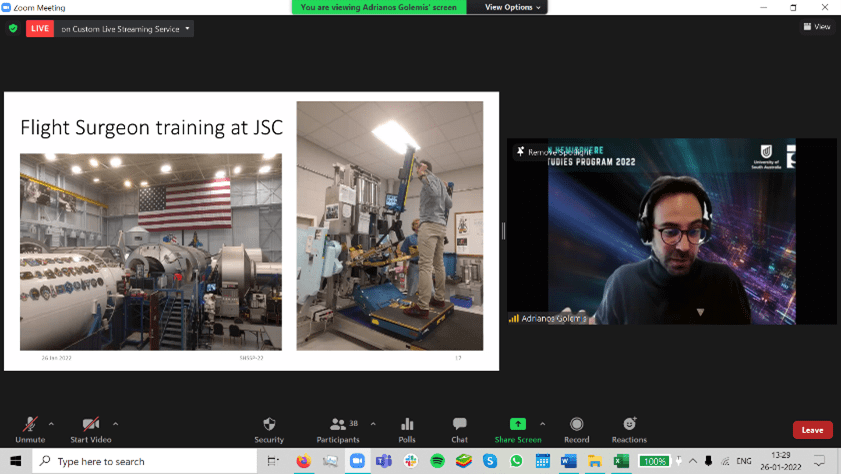Expand the Share Screen options arrow
Viewport: 841px width, 474px height.
point(543,424)
